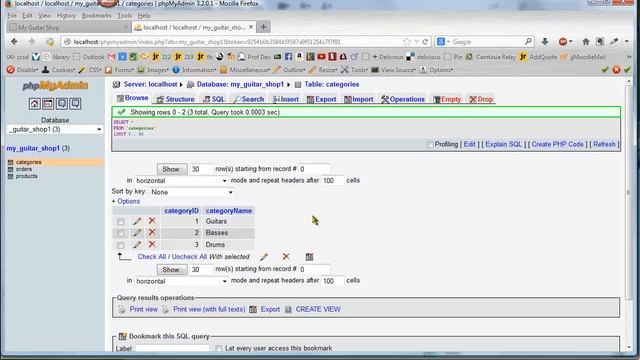Click the With selected export icon
The image size is (640, 360).
pos(309,257)
